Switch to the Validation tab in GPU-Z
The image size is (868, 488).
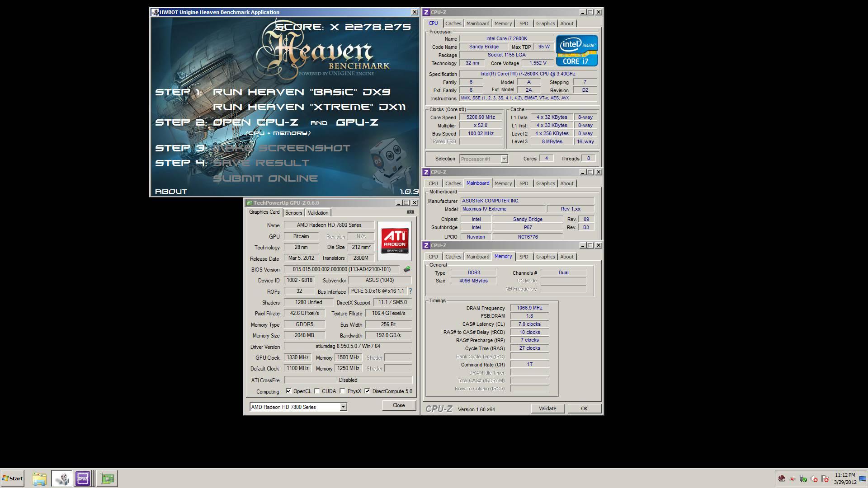click(318, 213)
